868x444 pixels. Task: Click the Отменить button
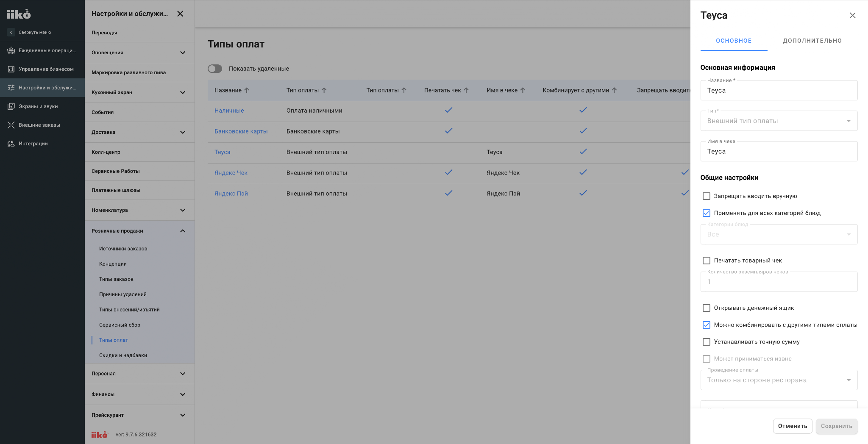coord(793,426)
